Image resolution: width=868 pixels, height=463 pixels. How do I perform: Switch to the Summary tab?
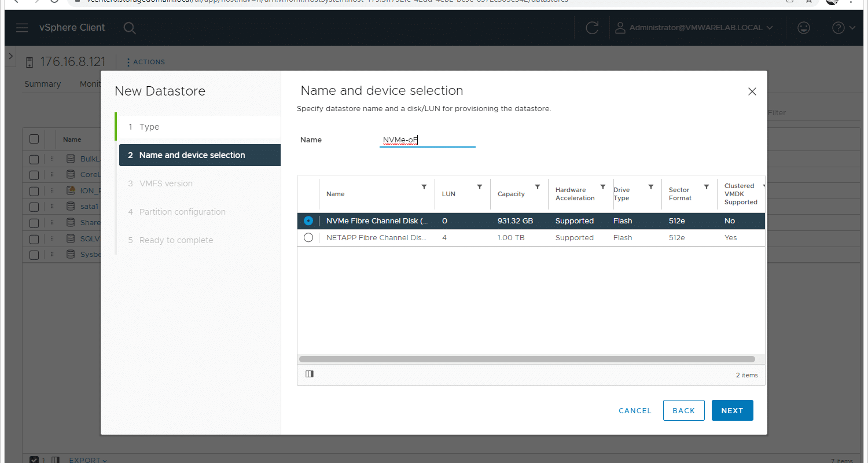tap(42, 84)
